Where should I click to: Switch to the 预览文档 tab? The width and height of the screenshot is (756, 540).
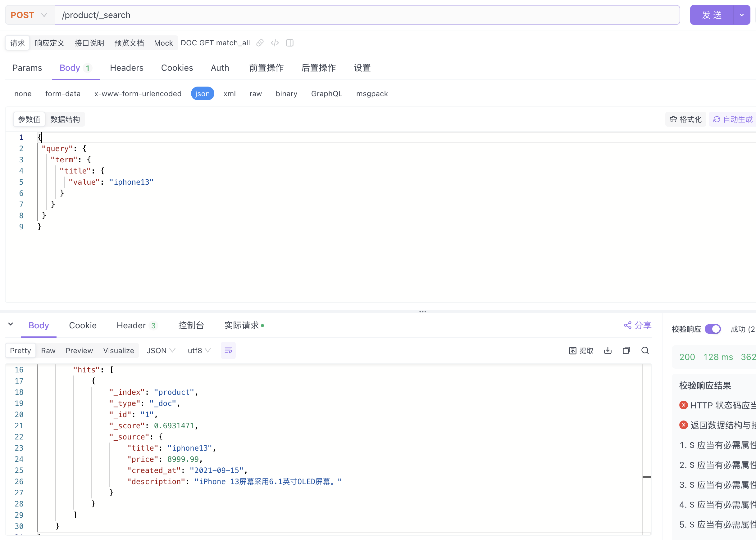(x=129, y=43)
